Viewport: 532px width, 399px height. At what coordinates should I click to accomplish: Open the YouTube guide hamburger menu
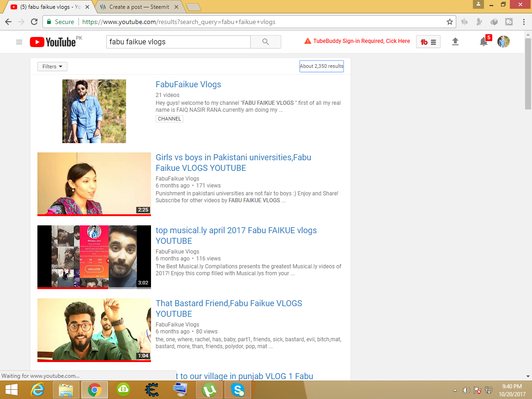(19, 42)
